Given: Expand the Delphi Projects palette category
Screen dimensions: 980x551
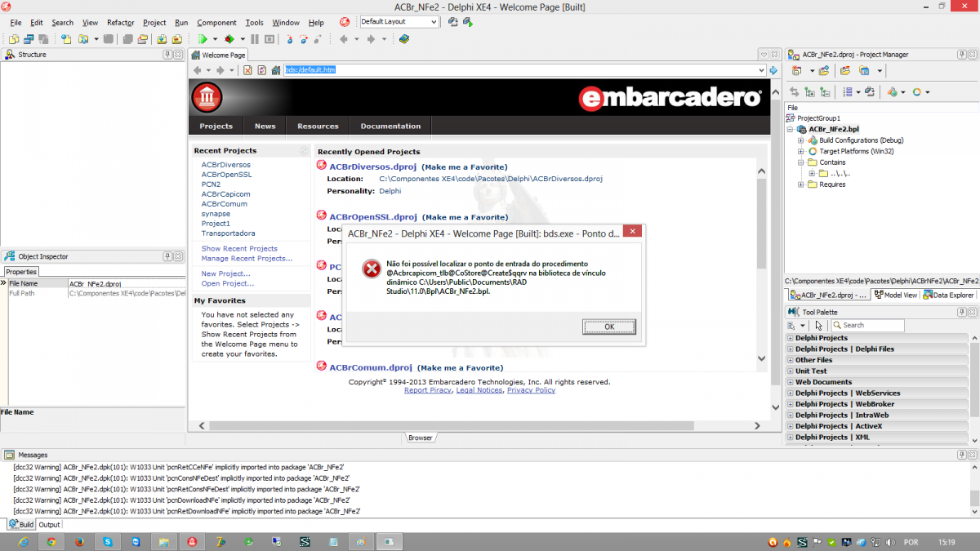Looking at the screenshot, I should (x=791, y=338).
